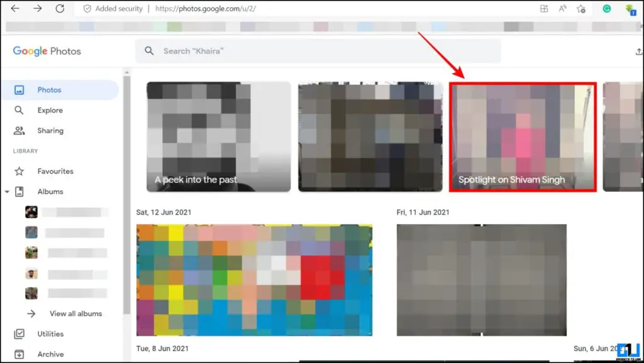Open the Albums page from the sidebar
The width and height of the screenshot is (644, 363).
tap(50, 192)
